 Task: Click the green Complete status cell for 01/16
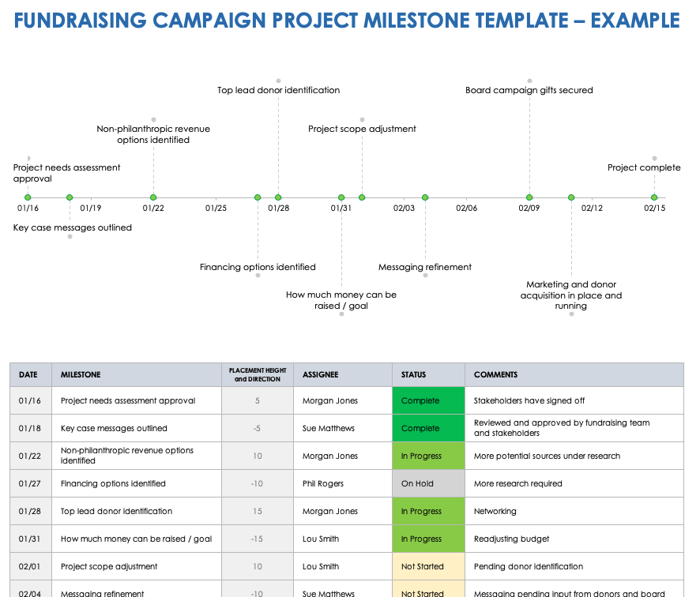pos(428,400)
